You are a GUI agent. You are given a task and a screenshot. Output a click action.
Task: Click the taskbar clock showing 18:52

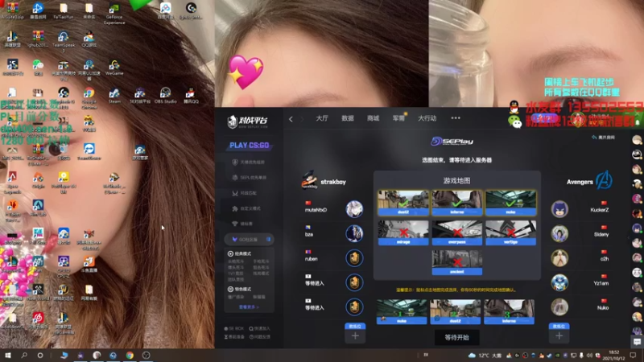(x=613, y=356)
